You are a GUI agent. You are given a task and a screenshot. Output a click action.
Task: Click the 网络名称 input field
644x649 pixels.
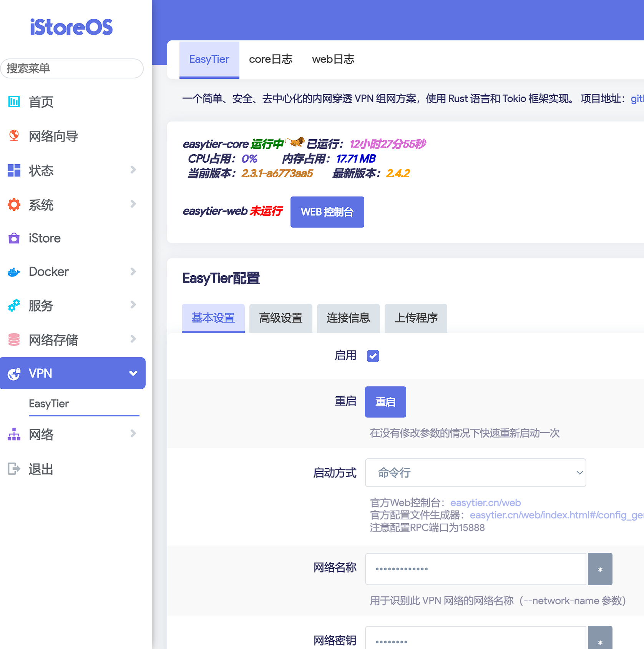tap(475, 569)
